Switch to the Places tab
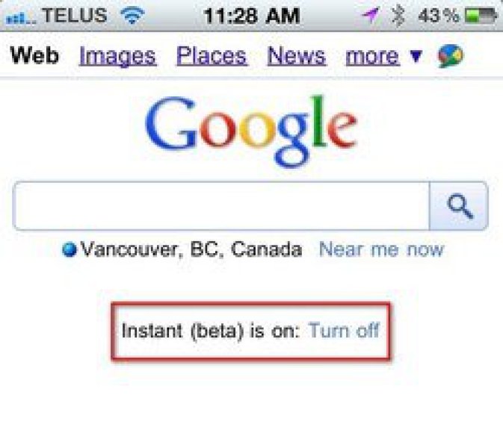Screen dimensions: 503x448 (212, 56)
